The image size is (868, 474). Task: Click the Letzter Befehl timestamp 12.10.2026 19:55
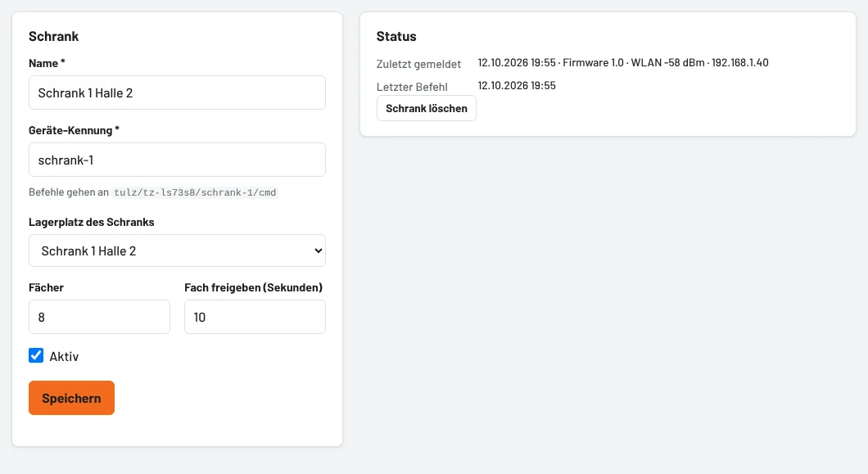(517, 85)
